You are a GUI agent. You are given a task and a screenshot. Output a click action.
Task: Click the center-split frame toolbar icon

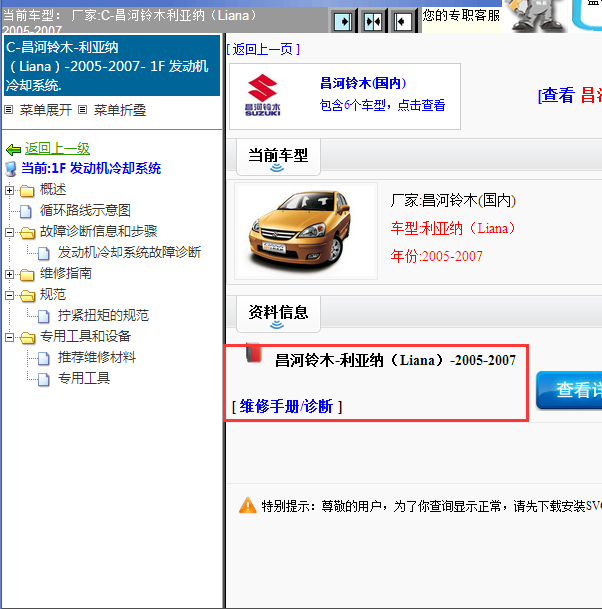tap(373, 21)
